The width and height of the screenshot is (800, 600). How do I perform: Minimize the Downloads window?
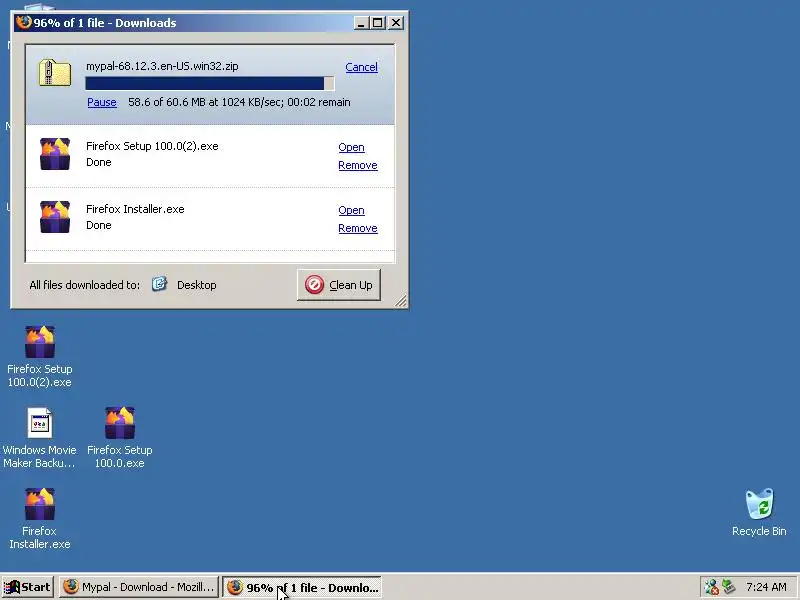pos(361,23)
